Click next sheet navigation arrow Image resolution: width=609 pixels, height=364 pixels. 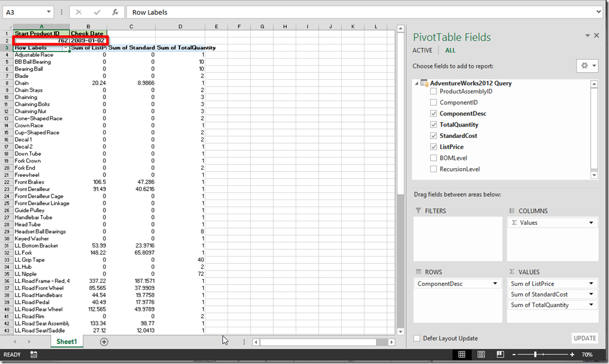[29, 342]
